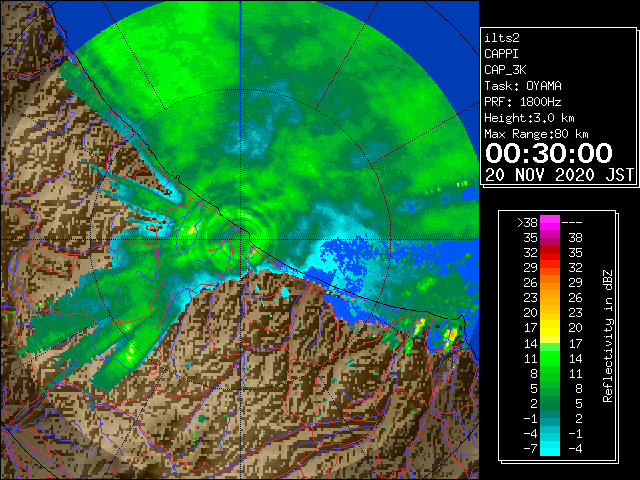Screen dimensions: 640x480
Task: Click 'PRF: 1800Hz' text
Action: [523, 102]
